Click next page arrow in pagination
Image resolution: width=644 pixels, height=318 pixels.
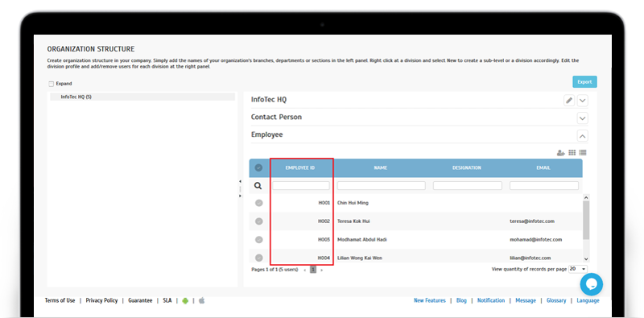[321, 271]
